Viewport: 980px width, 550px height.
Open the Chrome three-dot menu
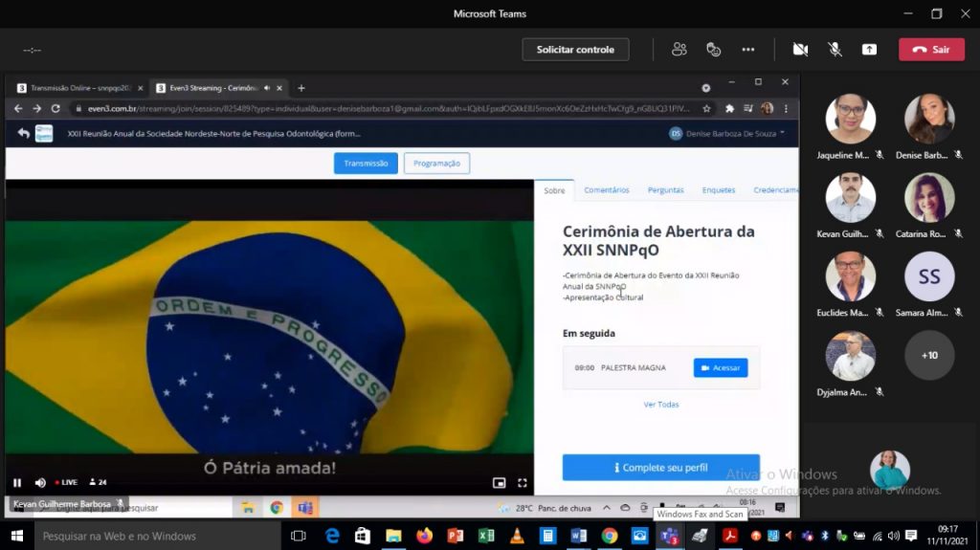786,109
